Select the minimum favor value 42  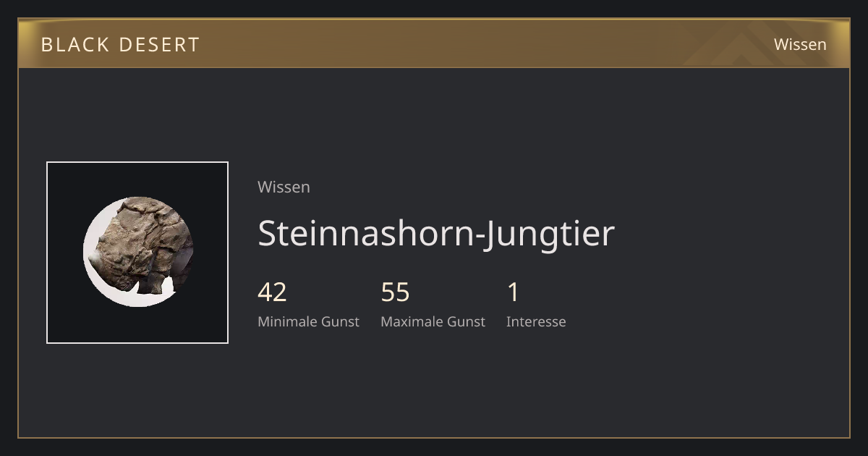point(272,292)
